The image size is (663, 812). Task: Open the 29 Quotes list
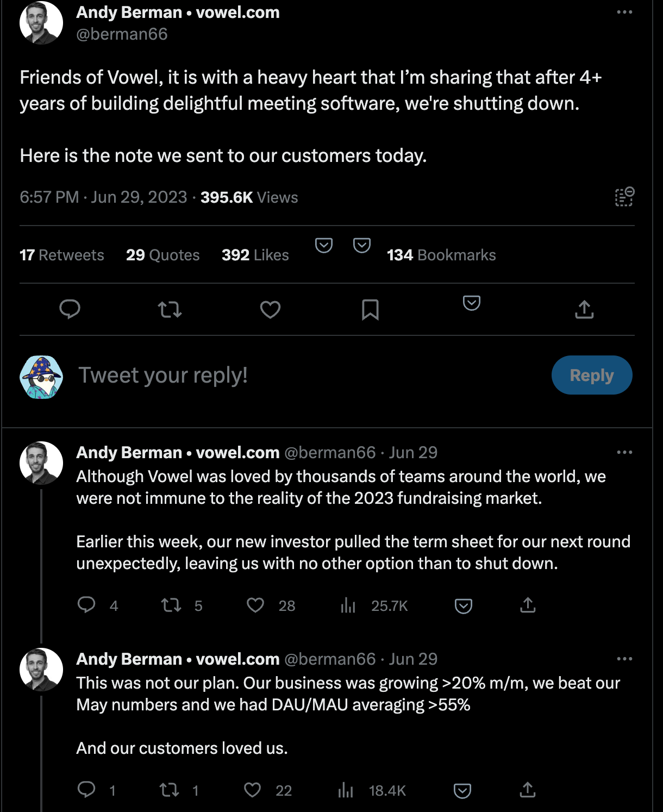(x=162, y=255)
